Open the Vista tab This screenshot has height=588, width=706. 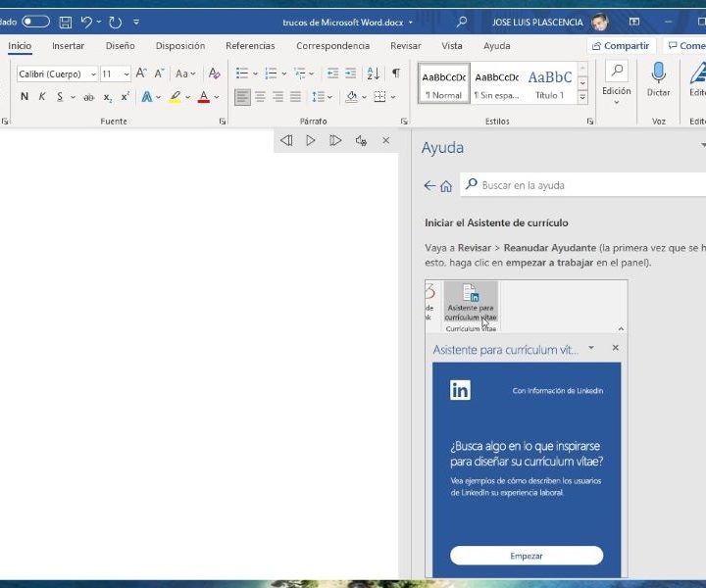452,46
